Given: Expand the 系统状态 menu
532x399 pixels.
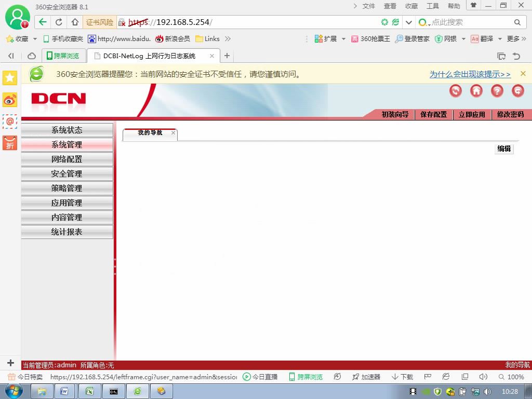Looking at the screenshot, I should tap(67, 130).
